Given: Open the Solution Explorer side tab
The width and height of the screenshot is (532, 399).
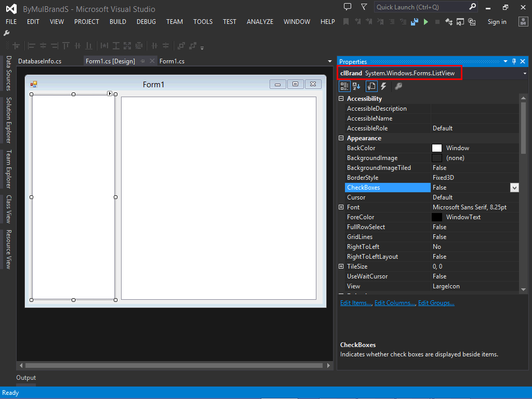Looking at the screenshot, I should click(9, 120).
